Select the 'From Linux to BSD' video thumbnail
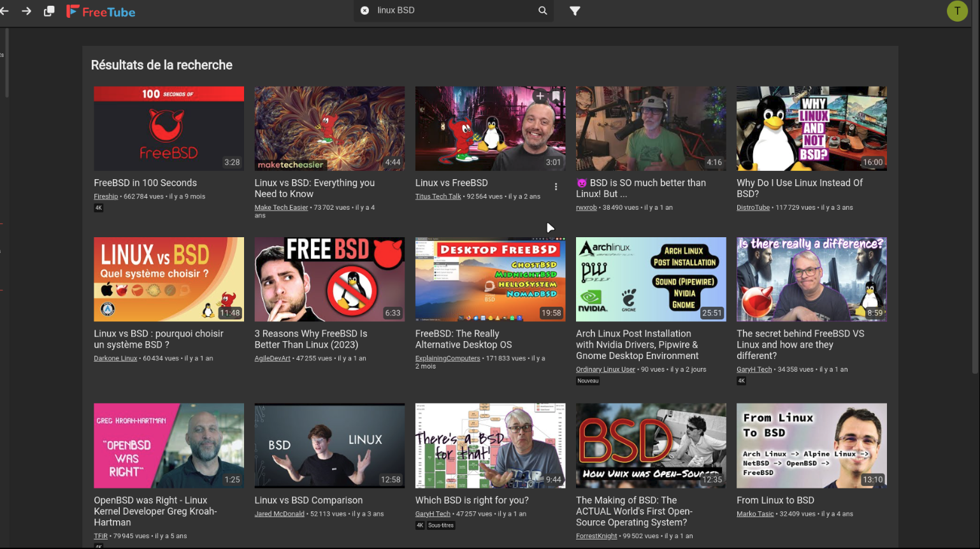 click(811, 445)
